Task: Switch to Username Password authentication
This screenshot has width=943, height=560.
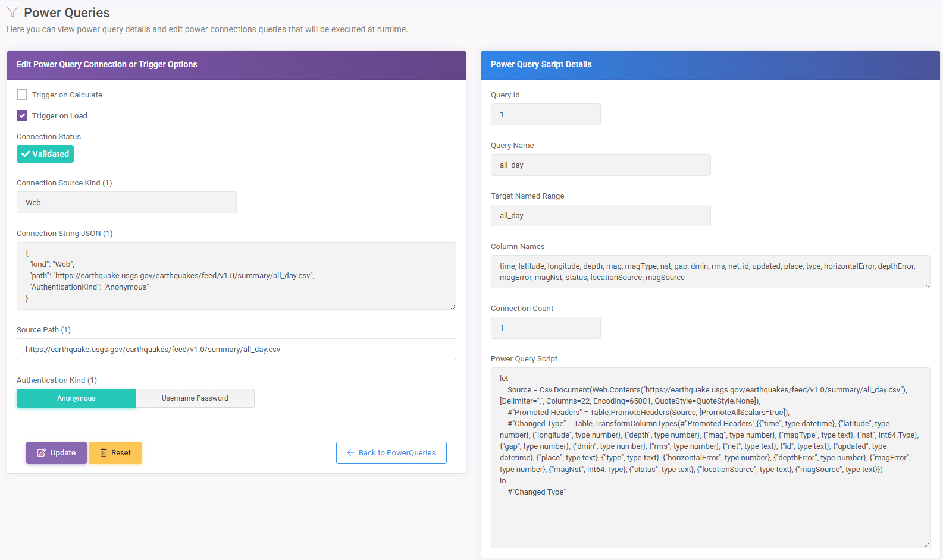Action: click(x=195, y=398)
